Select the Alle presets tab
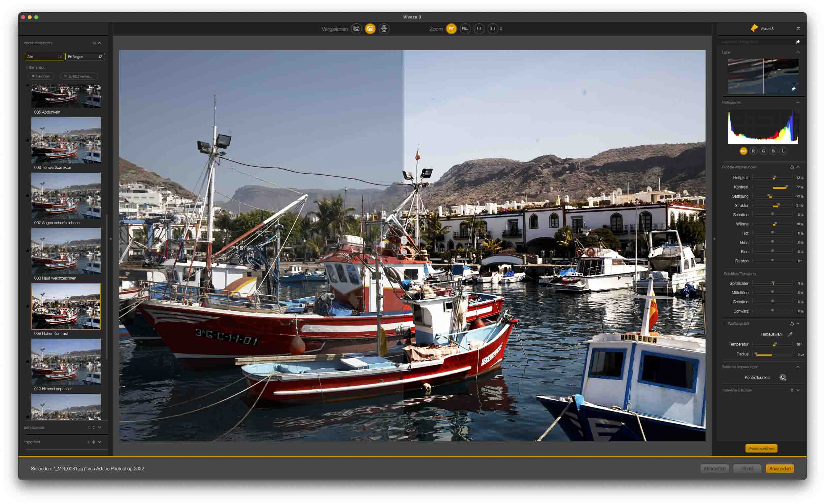825x504 pixels. click(45, 56)
